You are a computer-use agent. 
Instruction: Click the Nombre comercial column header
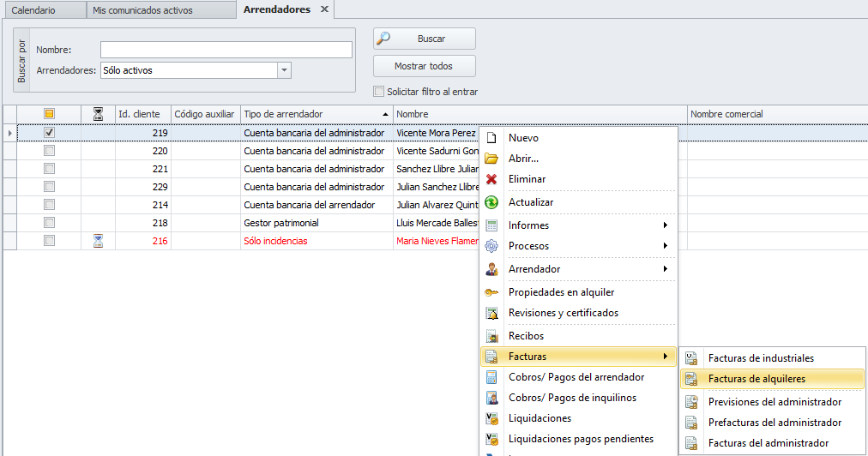pyautogui.click(x=777, y=114)
